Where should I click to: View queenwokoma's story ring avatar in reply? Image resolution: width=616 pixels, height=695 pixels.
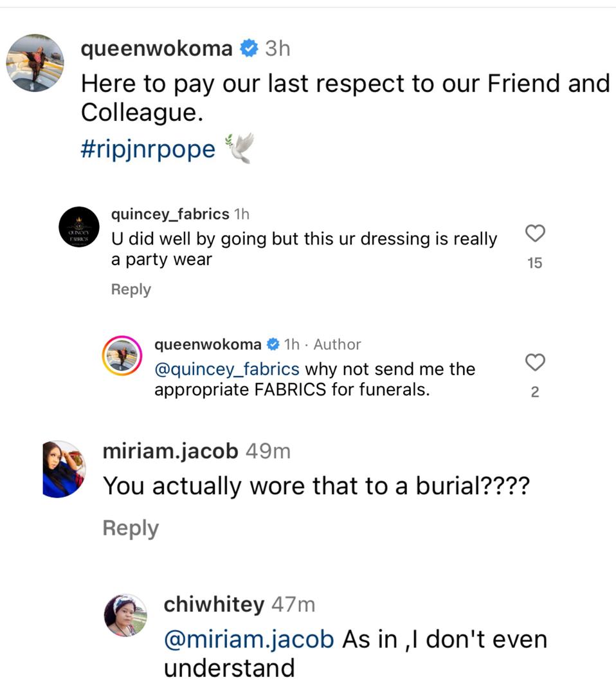[x=122, y=355]
